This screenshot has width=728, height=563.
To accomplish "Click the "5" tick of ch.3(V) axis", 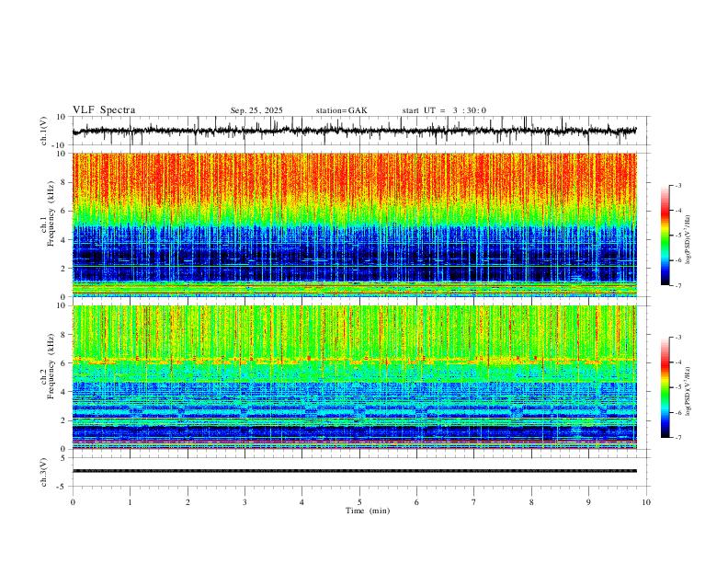I will point(64,457).
